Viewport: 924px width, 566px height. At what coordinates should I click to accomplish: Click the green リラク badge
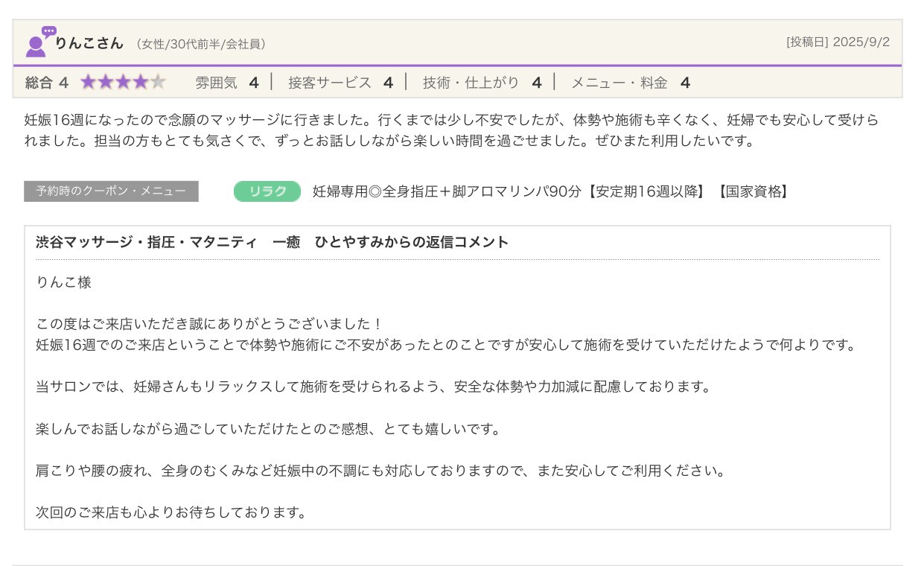(267, 191)
